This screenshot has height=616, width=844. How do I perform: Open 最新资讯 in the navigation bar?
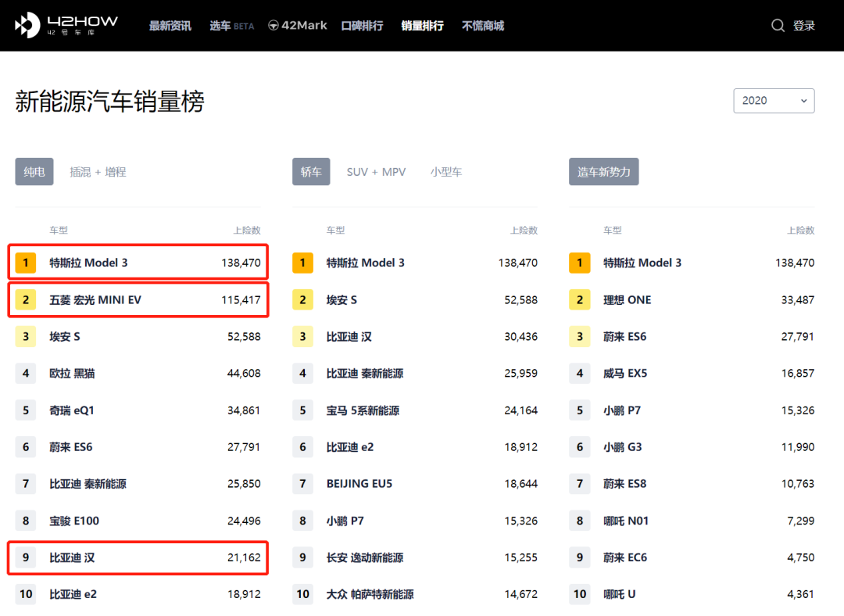[170, 26]
